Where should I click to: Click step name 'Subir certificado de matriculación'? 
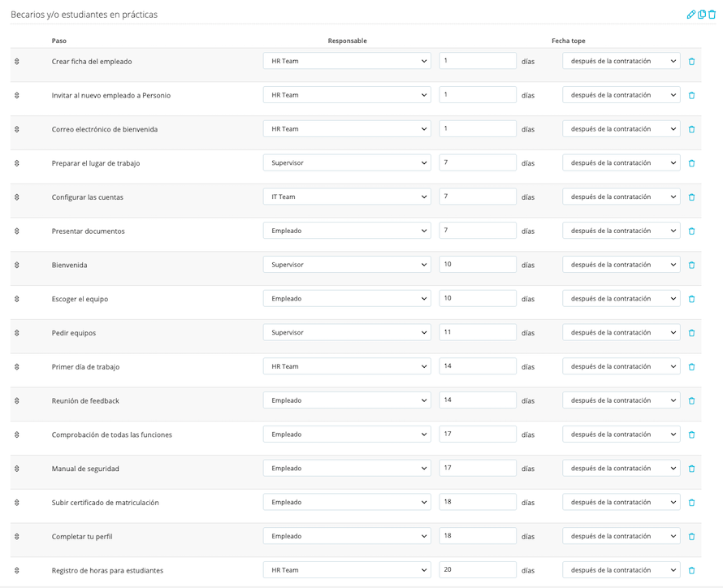pyautogui.click(x=105, y=503)
